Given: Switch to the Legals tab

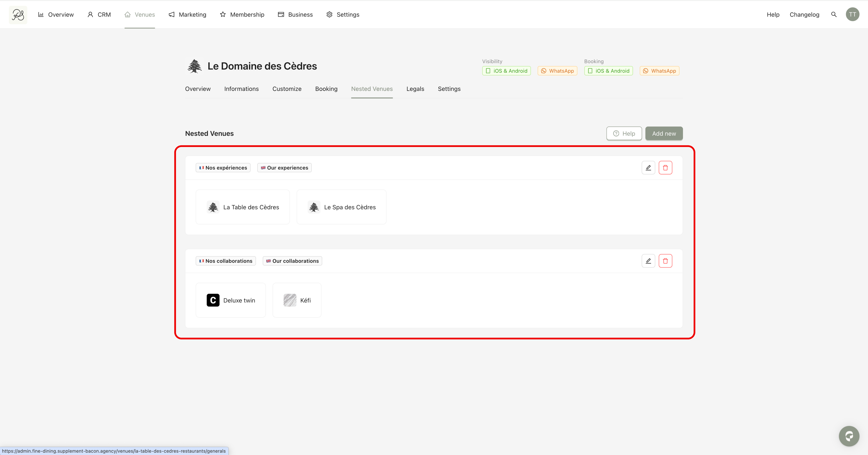Looking at the screenshot, I should point(415,89).
